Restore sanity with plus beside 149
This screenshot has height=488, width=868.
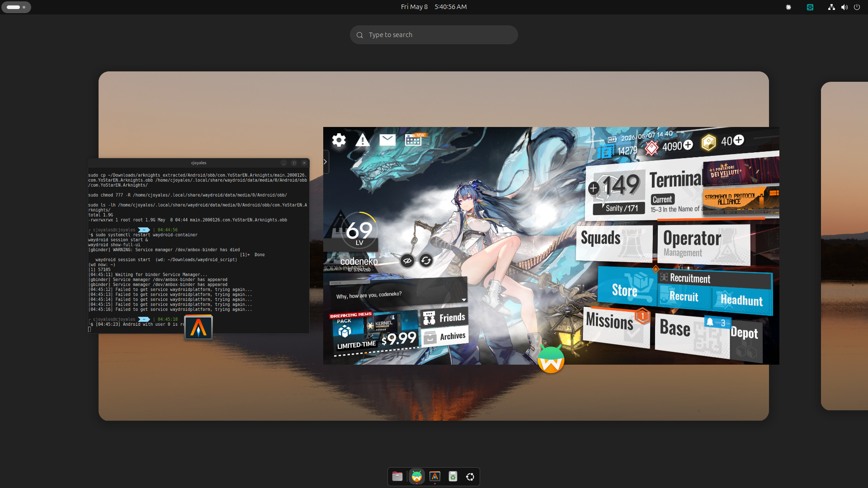594,188
